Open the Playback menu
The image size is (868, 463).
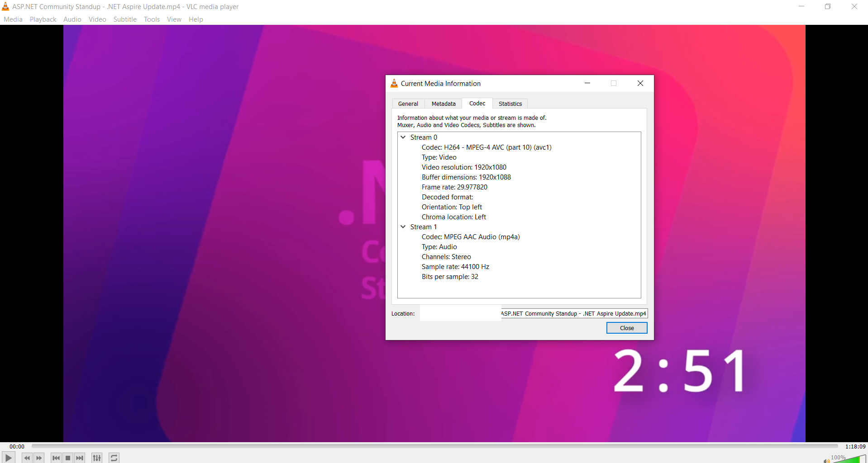click(43, 19)
